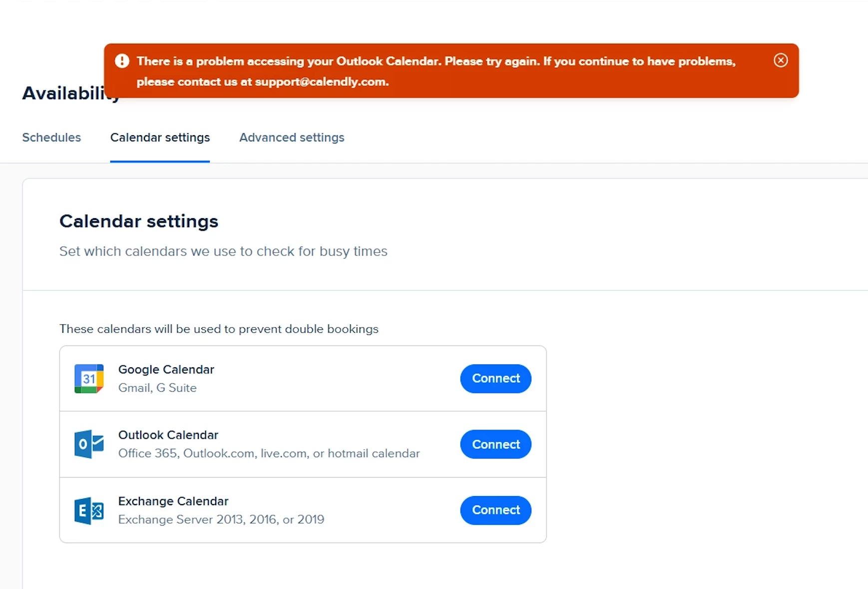Click the 'Gmail, G Suite' description
Image resolution: width=868 pixels, height=589 pixels.
point(157,388)
